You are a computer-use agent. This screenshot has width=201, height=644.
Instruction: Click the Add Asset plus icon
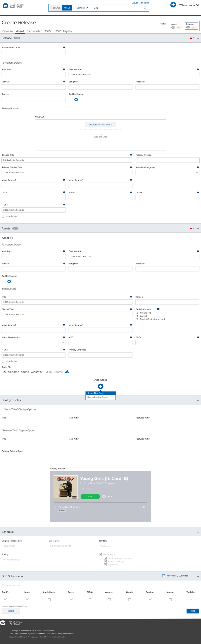click(100, 386)
